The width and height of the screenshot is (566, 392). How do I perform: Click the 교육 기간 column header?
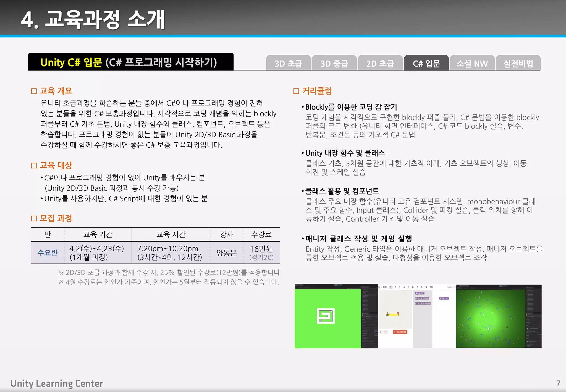pos(98,234)
